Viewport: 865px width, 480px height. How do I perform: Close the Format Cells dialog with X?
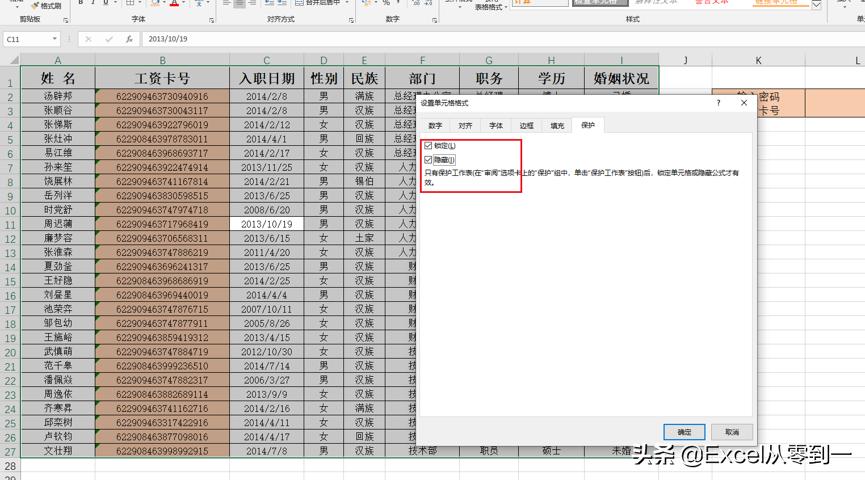(744, 103)
